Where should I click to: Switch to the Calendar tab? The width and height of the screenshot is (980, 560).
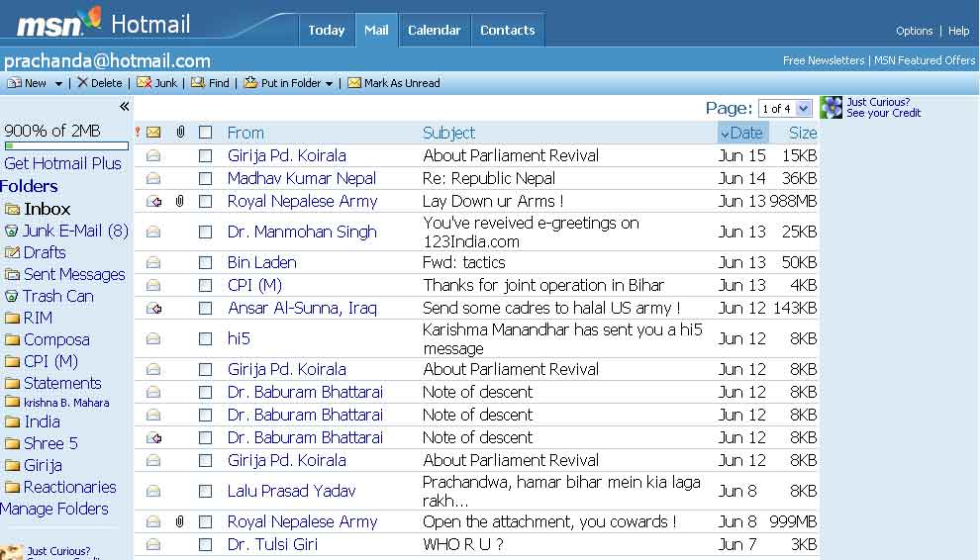pyautogui.click(x=434, y=30)
